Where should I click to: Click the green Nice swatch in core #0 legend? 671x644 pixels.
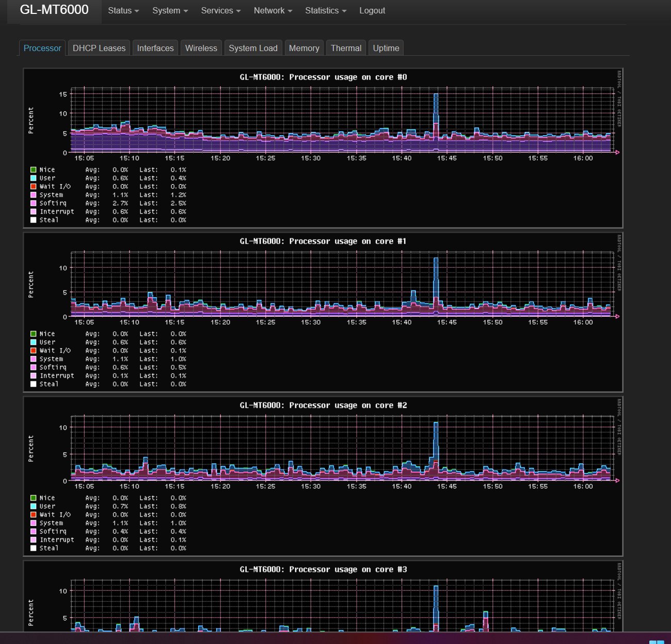33,170
